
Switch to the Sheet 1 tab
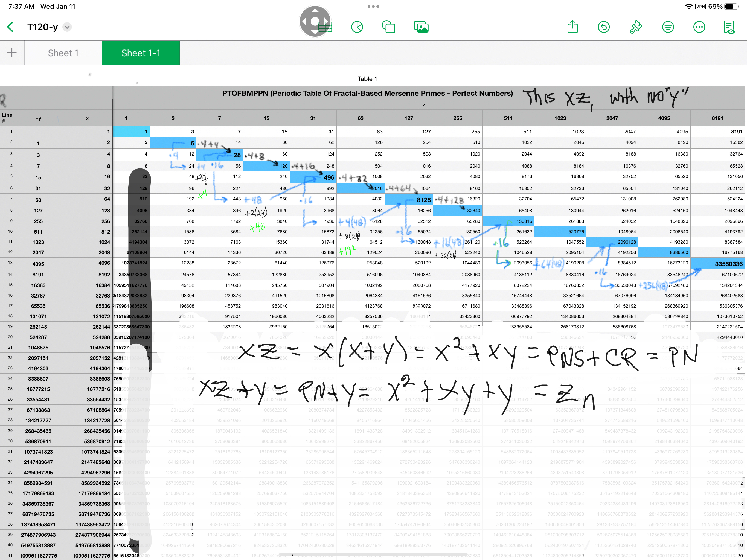[63, 53]
